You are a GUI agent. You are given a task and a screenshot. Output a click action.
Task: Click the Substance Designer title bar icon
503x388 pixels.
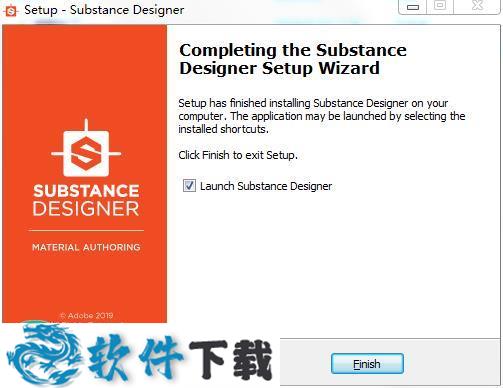tap(11, 11)
